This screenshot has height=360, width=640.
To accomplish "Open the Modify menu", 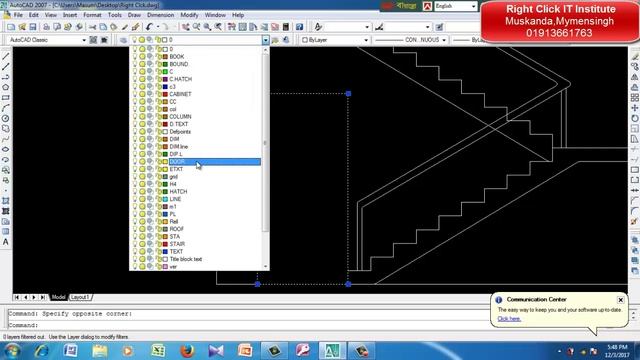I will pyautogui.click(x=189, y=15).
